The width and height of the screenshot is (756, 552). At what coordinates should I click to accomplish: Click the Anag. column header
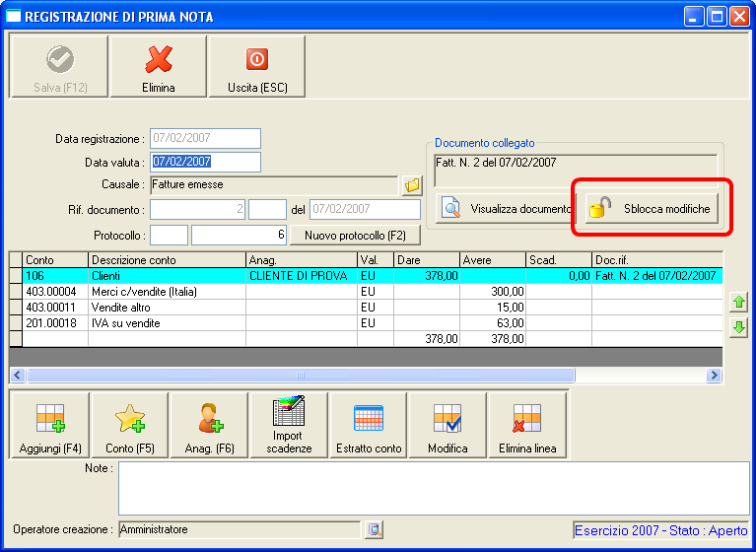(302, 260)
